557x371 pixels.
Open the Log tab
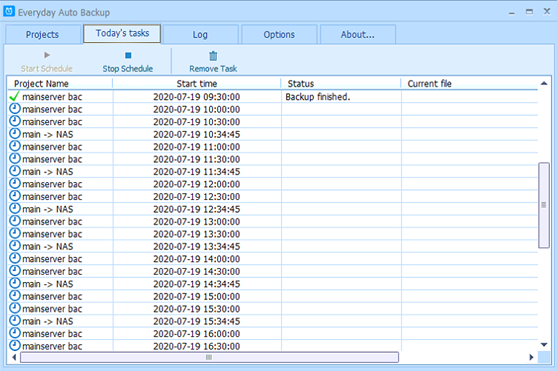click(200, 34)
